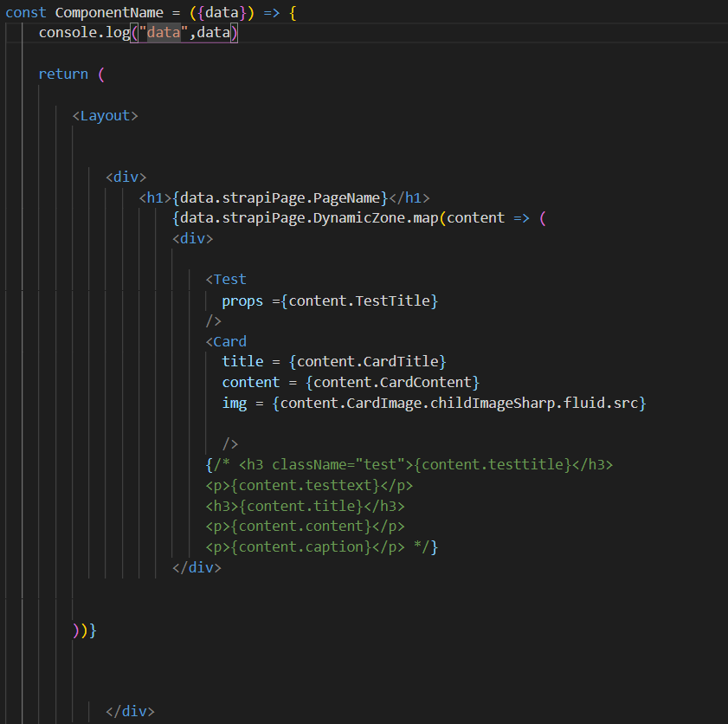This screenshot has height=724, width=728.
Task: Click content.TestTitle prop value
Action: point(359,301)
